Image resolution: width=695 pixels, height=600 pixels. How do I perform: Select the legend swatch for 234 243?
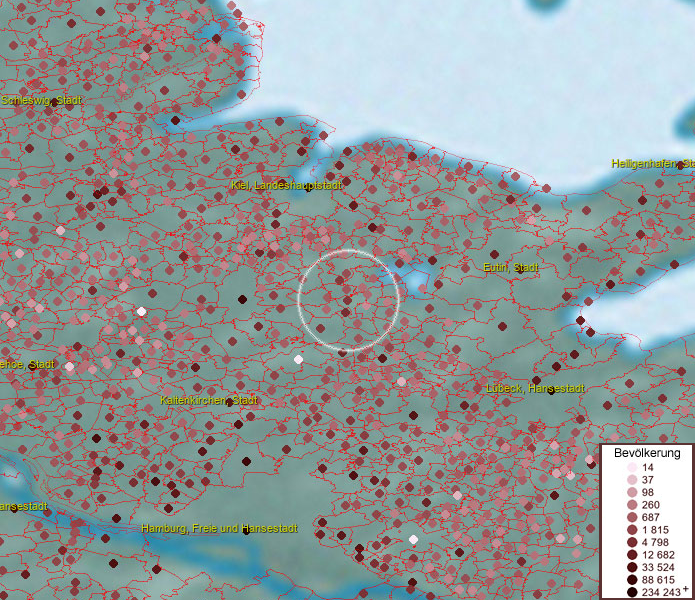pos(633,592)
